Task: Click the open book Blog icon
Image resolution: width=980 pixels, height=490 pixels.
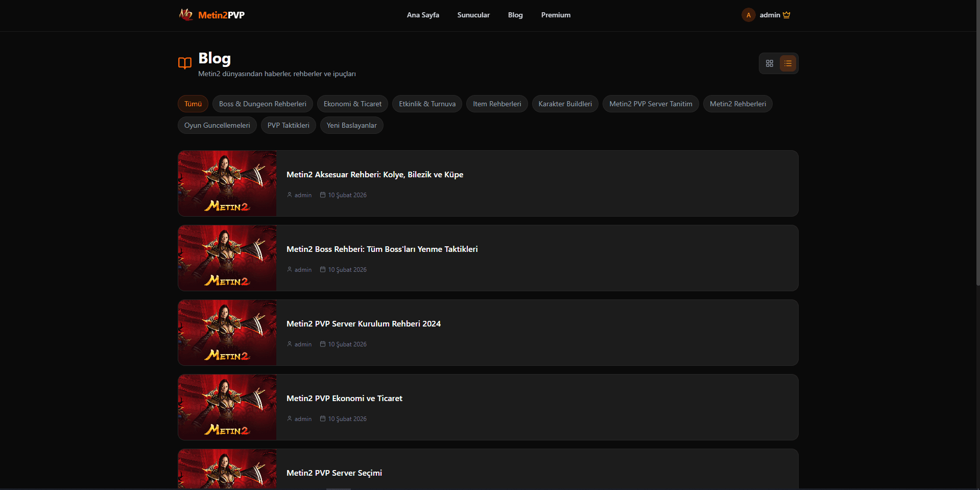Action: [x=185, y=63]
